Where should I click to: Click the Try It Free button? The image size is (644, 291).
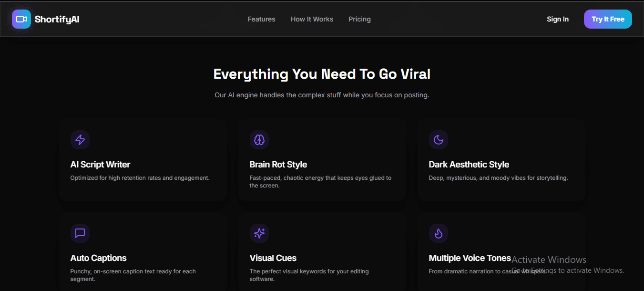(608, 19)
